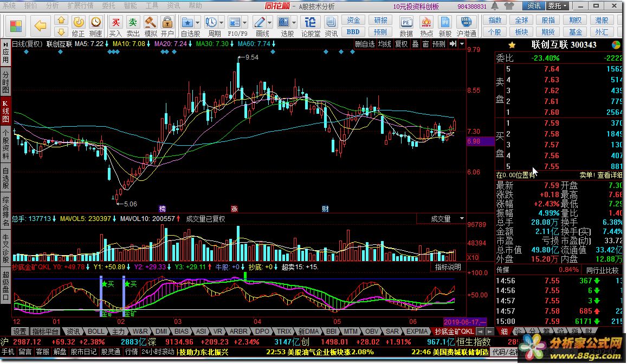Open the F10/F9 info icon
Image resolution: width=627 pixels, height=364 pixels.
[x=235, y=22]
